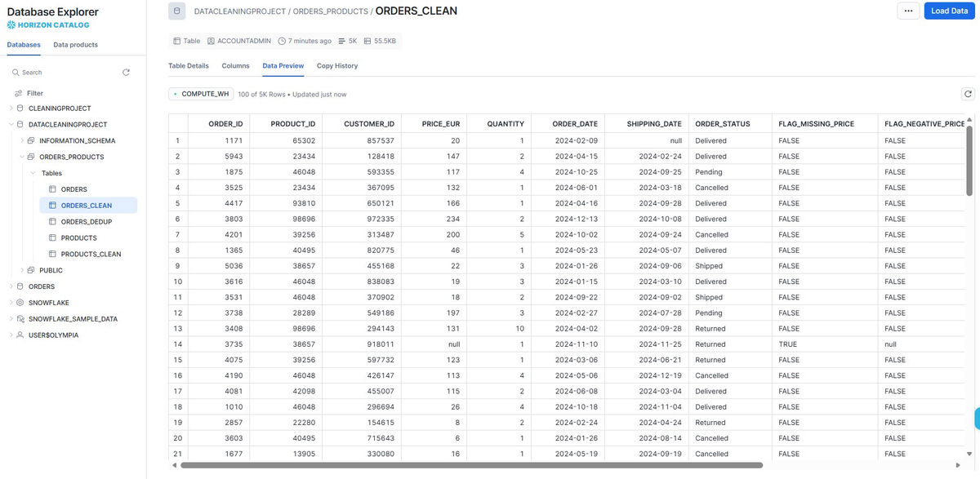Expand the PUBLIC schema node

pyautogui.click(x=22, y=270)
